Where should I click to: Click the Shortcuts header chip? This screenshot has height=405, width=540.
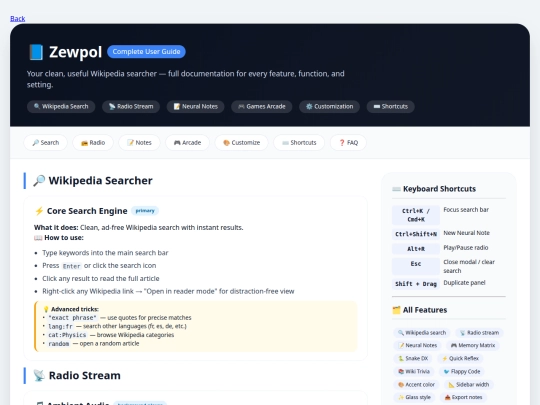[x=391, y=106]
